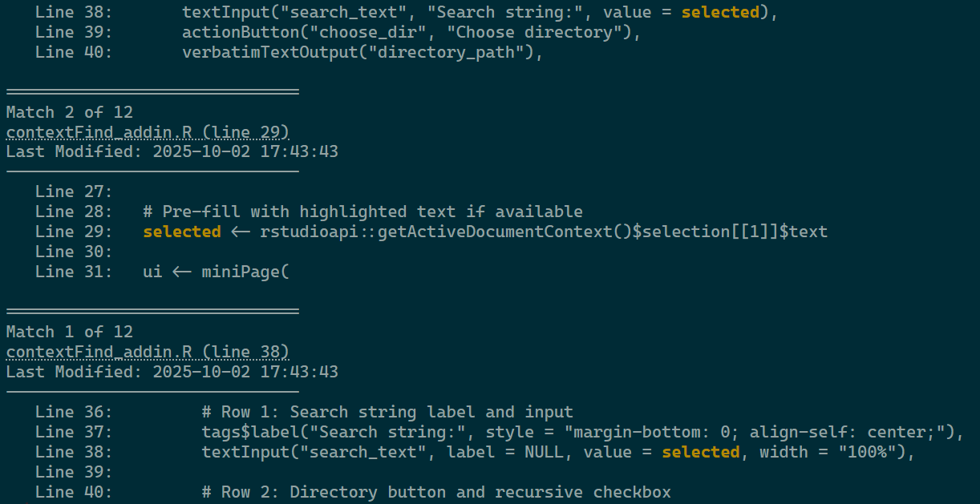This screenshot has height=504, width=980.
Task: Click the "Pre-fill with highlighted text" comment
Action: [362, 212]
